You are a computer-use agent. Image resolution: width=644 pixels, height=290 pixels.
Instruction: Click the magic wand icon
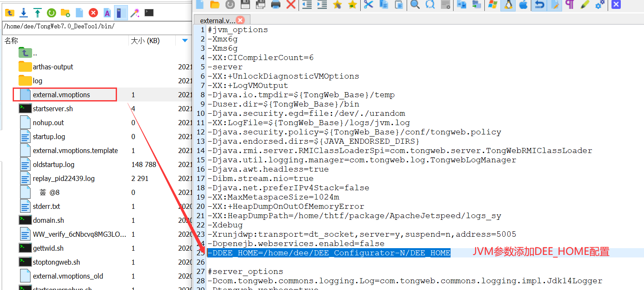click(x=135, y=13)
